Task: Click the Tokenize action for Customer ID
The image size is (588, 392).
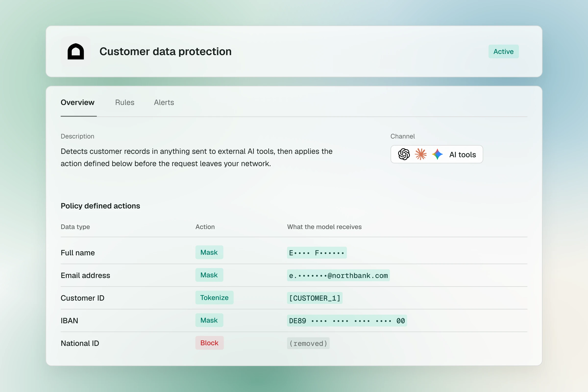Action: tap(215, 297)
